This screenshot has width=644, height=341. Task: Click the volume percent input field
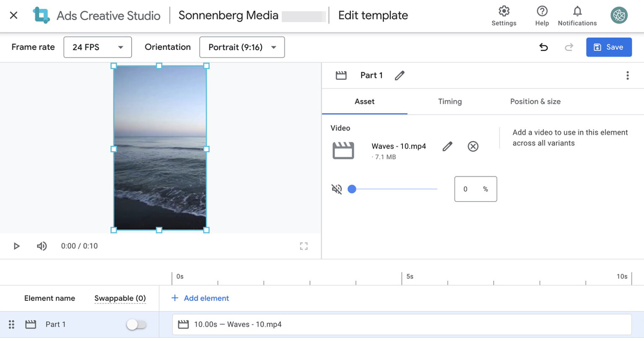[475, 189]
